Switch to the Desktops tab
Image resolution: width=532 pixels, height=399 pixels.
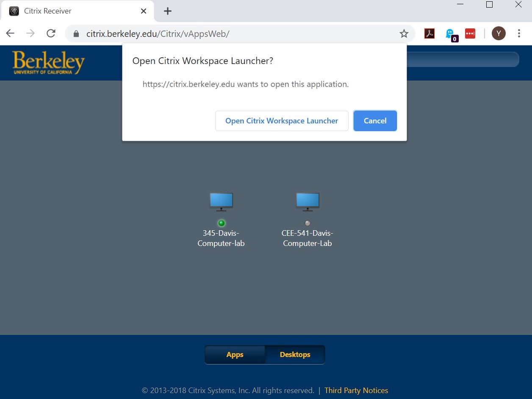click(x=295, y=355)
